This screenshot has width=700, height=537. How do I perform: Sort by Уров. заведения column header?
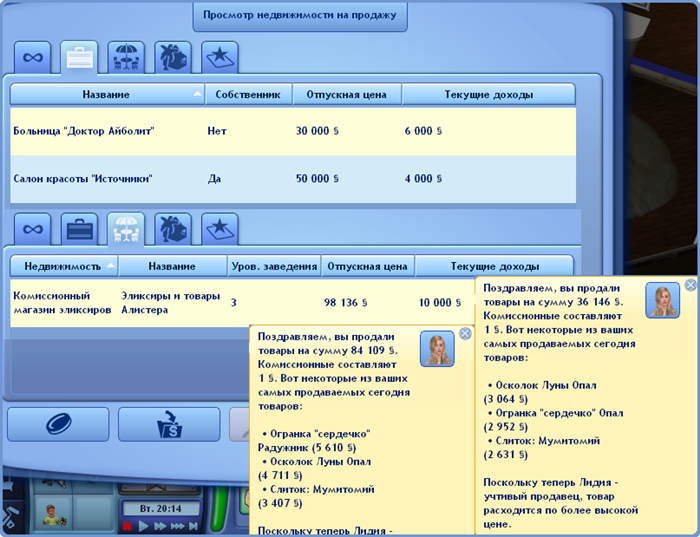274,266
